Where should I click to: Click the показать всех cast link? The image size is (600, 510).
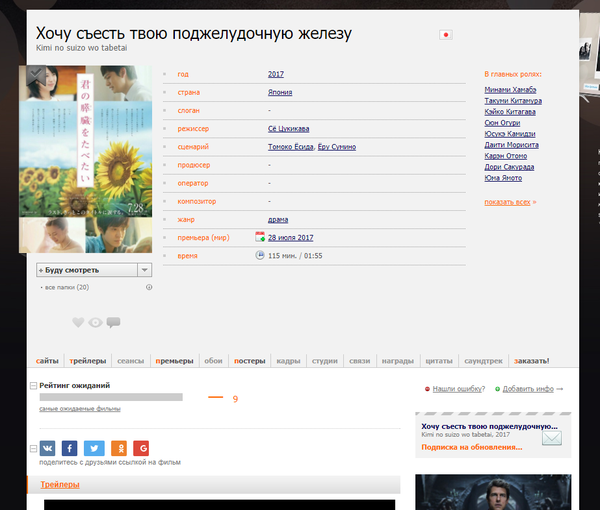click(510, 202)
